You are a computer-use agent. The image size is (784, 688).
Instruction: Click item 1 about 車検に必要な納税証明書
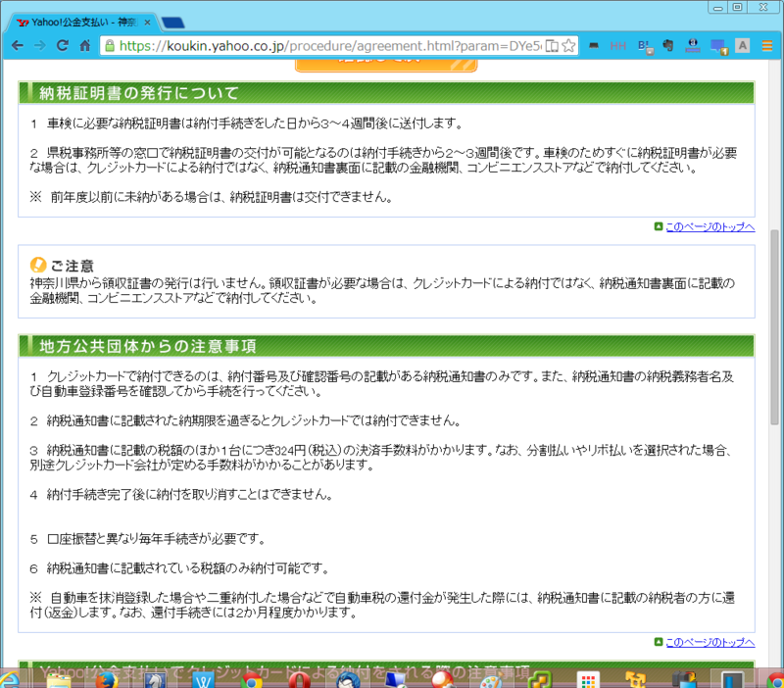[247, 123]
